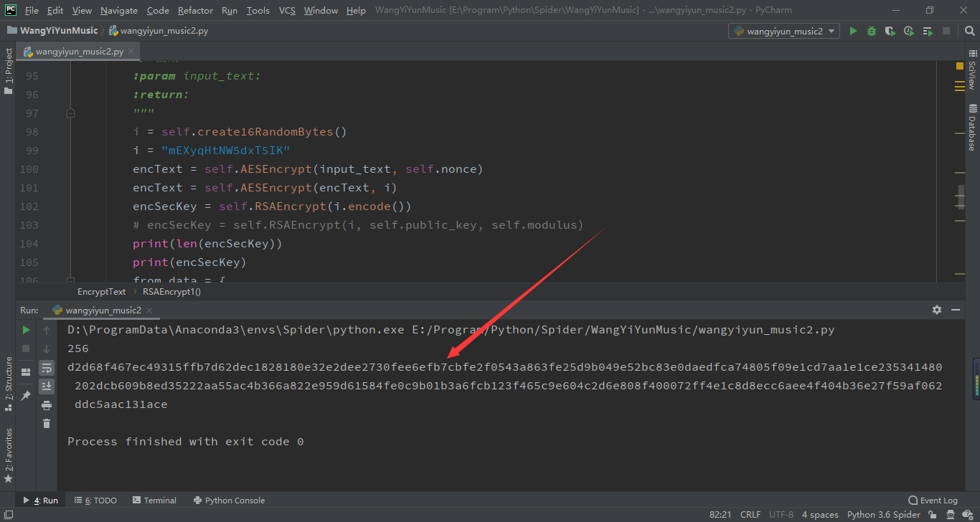Open the Terminal tool window

click(x=154, y=500)
